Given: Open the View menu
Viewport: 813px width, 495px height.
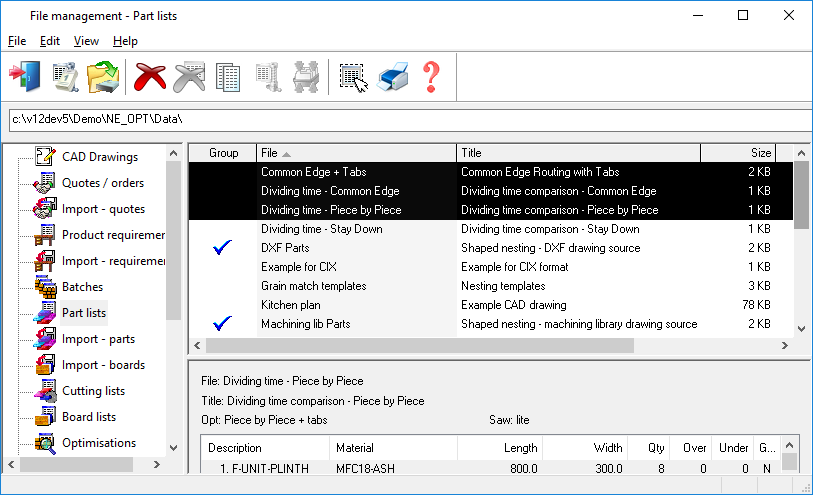Looking at the screenshot, I should (x=86, y=41).
